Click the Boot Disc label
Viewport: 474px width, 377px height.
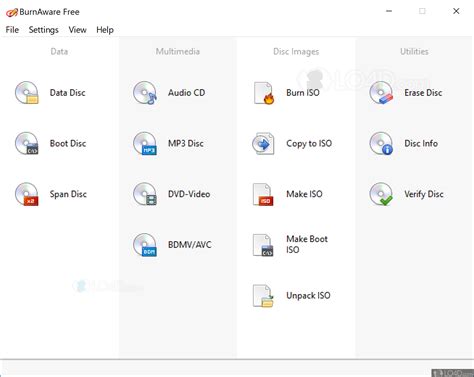tap(68, 143)
